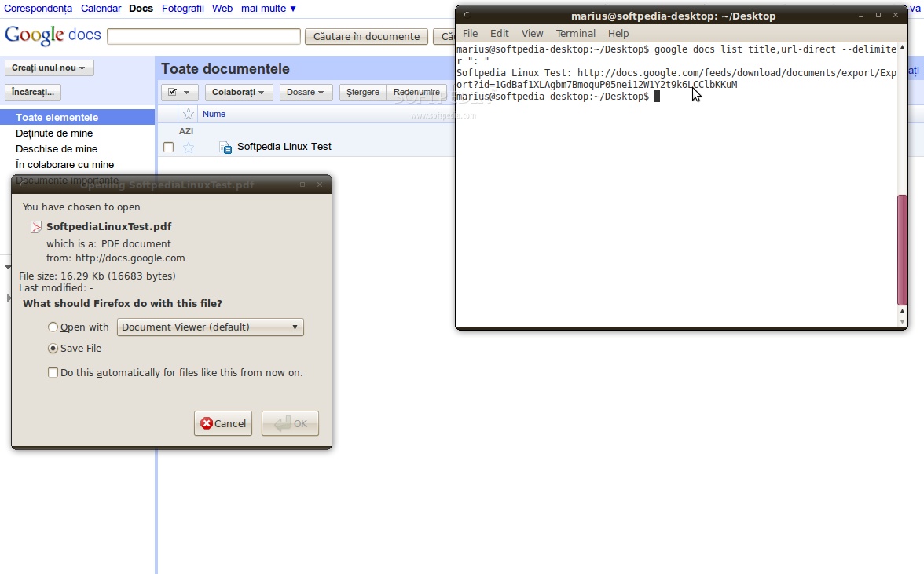Screen dimensions: 924x574
Task: Open the Terminal menu in terminal window
Action: 576,34
